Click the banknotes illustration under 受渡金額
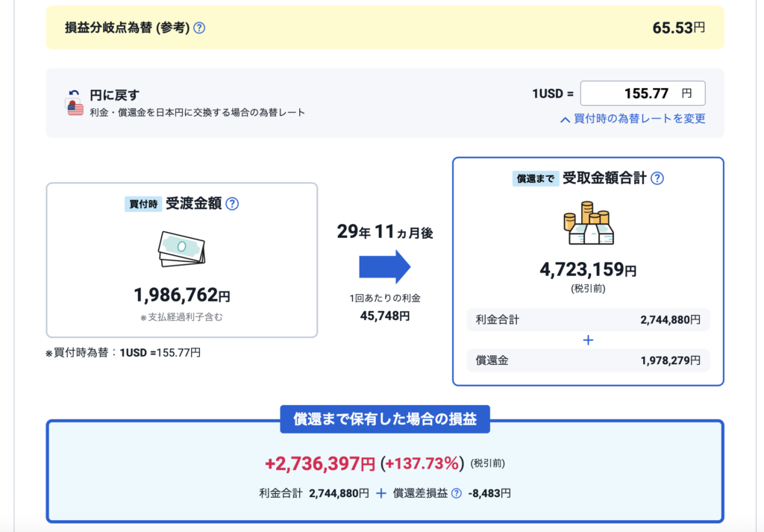Image resolution: width=764 pixels, height=532 pixels. [181, 249]
